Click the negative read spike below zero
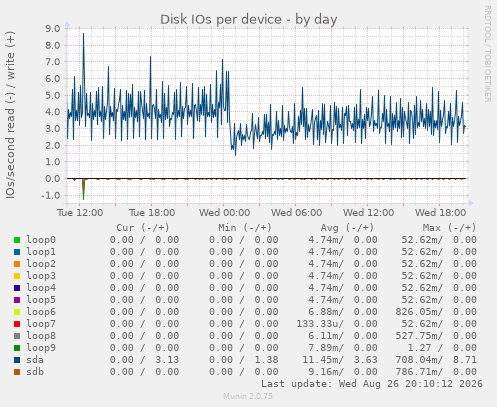Viewport: 497px width, 407px height. (83, 190)
